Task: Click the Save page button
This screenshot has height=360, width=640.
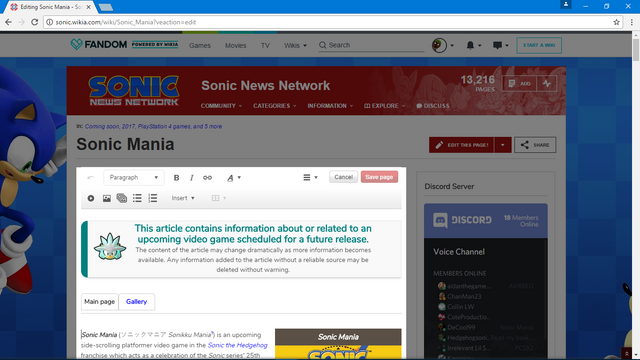Action: tap(379, 177)
